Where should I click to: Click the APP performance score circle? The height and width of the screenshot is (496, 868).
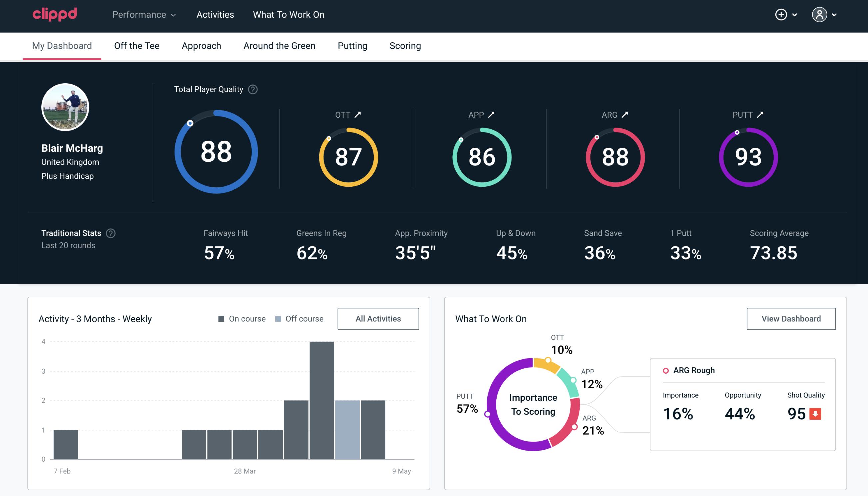coord(482,155)
